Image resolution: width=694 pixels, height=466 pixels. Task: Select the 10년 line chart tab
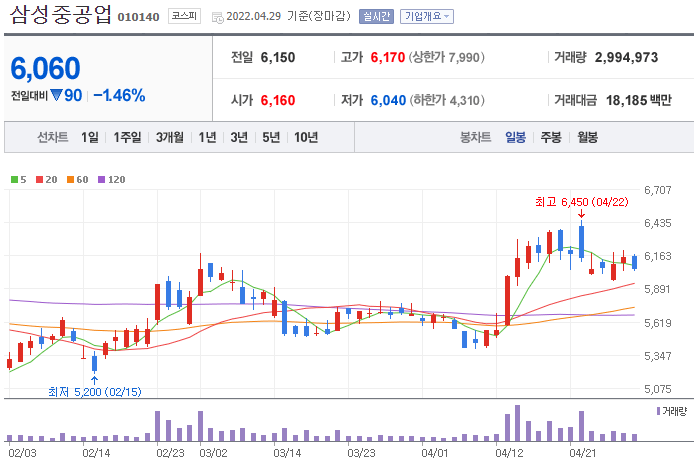(x=306, y=137)
